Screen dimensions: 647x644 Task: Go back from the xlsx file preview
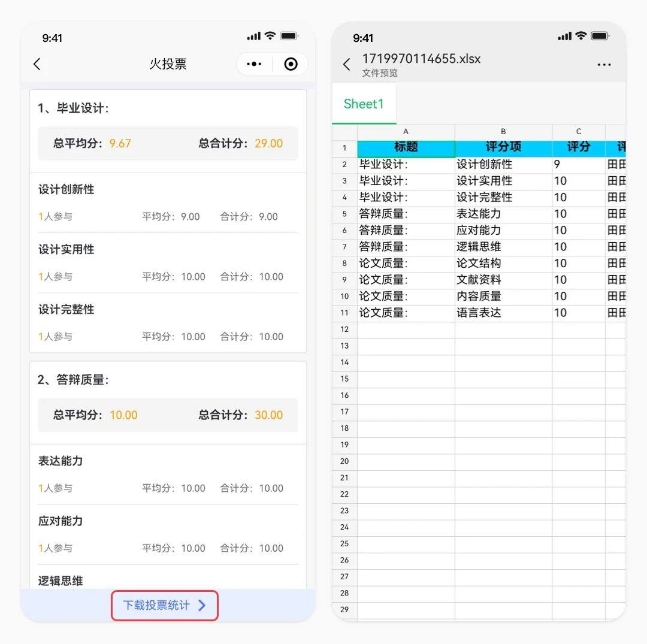tap(346, 65)
